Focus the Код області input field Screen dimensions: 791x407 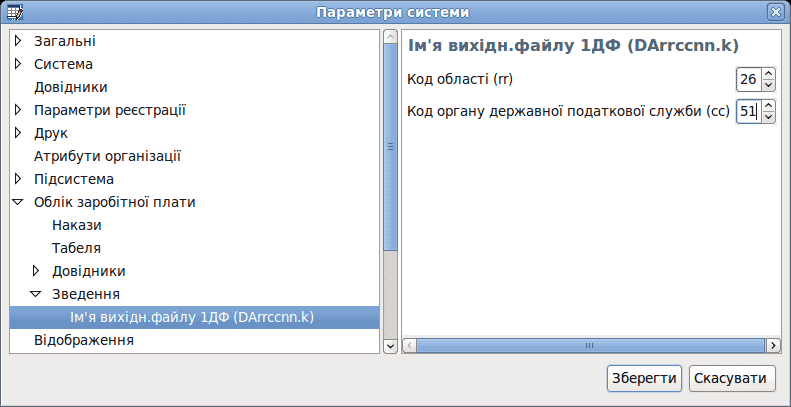click(x=749, y=80)
